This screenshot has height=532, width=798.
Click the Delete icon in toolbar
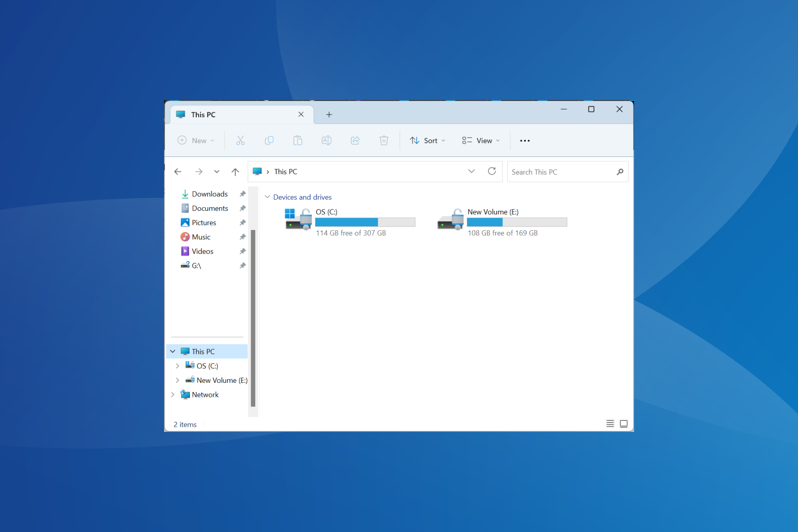[x=385, y=141]
